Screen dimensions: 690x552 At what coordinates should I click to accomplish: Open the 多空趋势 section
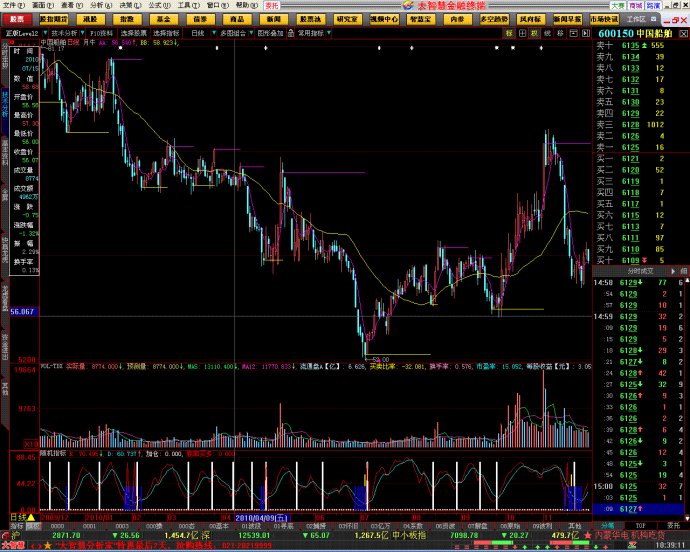[x=494, y=19]
